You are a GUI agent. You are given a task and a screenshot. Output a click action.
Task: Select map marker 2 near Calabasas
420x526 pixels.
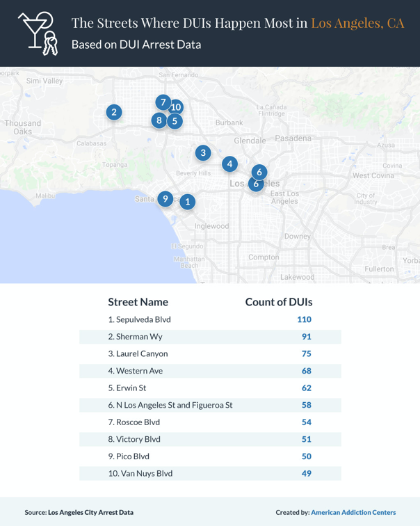[x=114, y=112]
